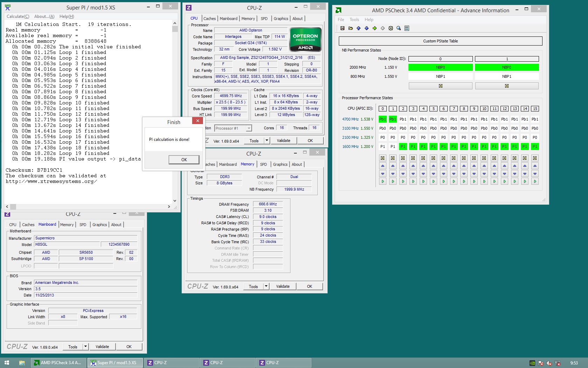
Task: Click the settings icon button under NB Node 0
Action: (x=441, y=86)
